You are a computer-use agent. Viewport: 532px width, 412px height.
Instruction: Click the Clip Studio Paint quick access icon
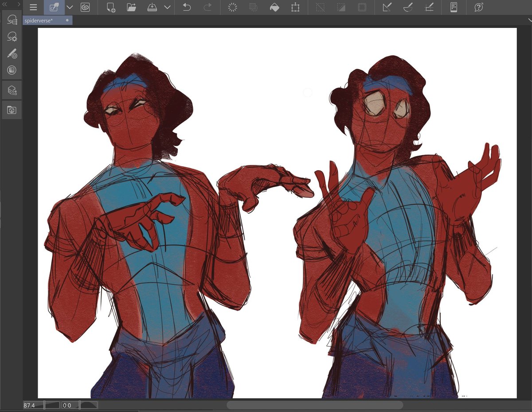click(x=54, y=7)
